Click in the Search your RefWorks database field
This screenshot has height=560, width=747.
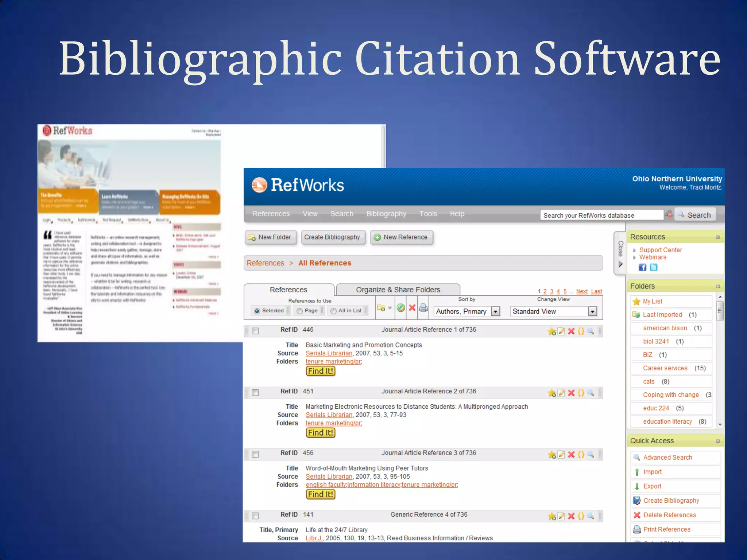tap(602, 215)
